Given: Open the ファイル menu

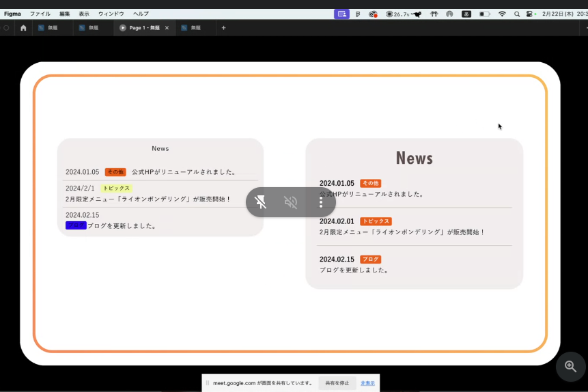Looking at the screenshot, I should click(x=40, y=14).
